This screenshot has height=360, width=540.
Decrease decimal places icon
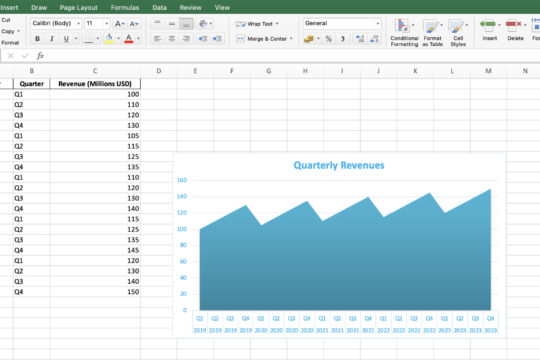pyautogui.click(x=374, y=39)
